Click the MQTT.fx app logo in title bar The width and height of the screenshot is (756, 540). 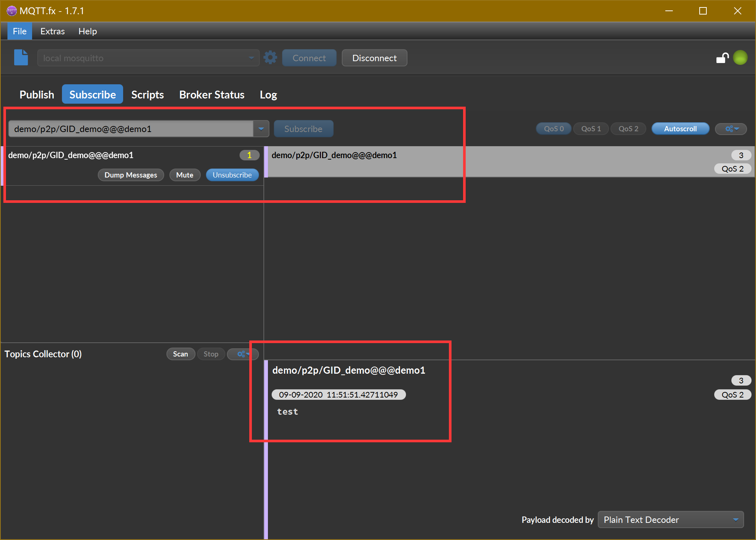12,11
